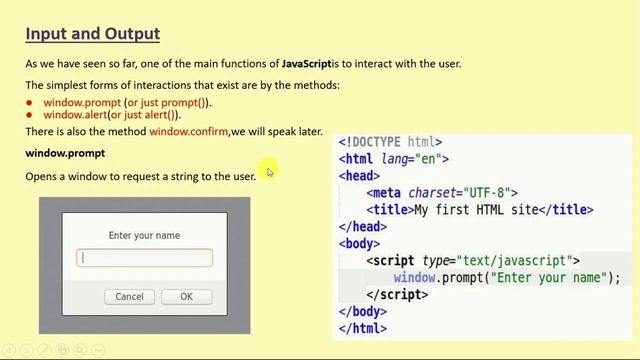Show all slides with the grid icon
This screenshot has width=640, height=360.
[x=62, y=350]
